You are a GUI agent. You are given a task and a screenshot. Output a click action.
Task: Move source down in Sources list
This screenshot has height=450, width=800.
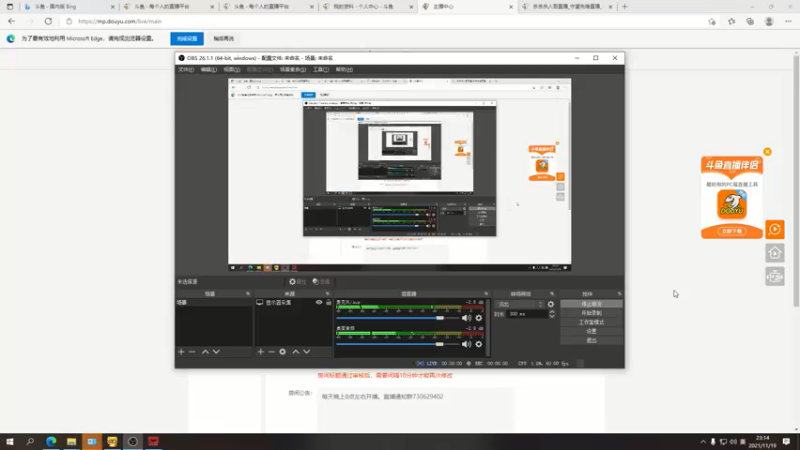pos(307,352)
